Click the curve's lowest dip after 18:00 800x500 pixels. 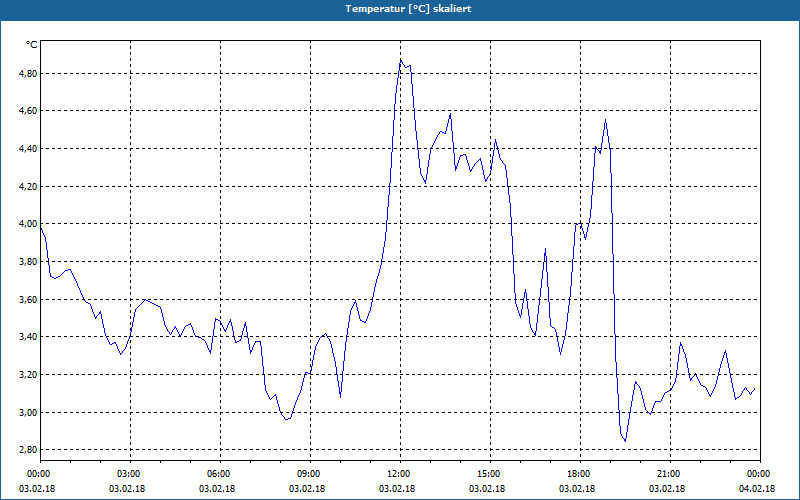point(625,440)
